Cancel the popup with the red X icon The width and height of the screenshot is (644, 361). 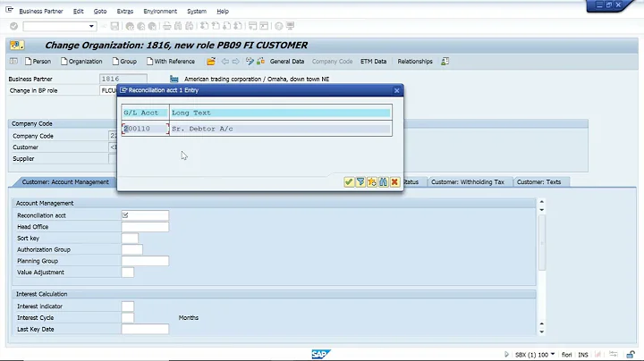point(394,181)
